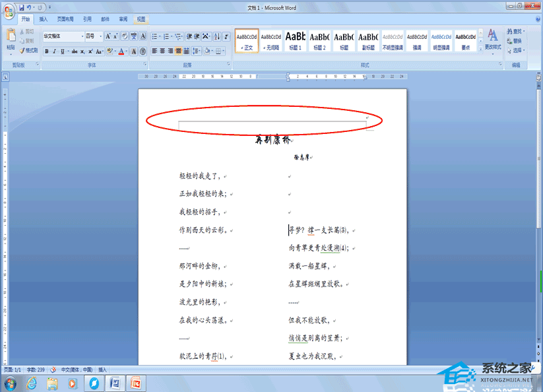Set Justify paragraph alignment
Image resolution: width=543 pixels, height=392 pixels.
click(178, 51)
